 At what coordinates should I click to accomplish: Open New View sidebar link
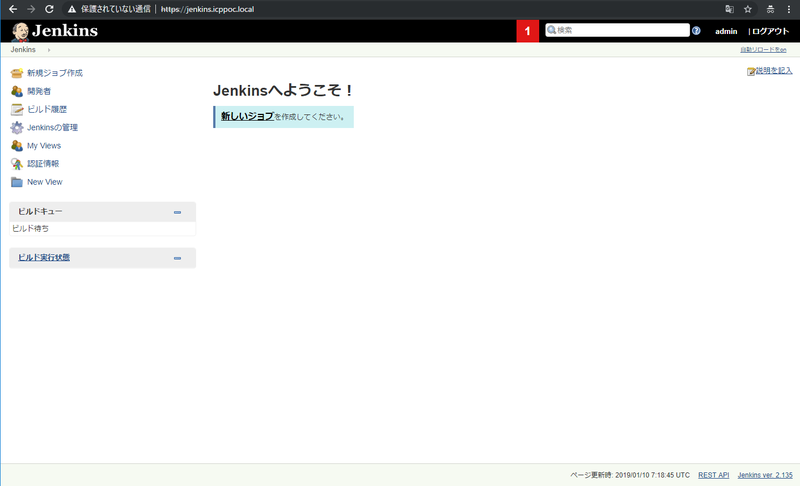click(x=44, y=182)
